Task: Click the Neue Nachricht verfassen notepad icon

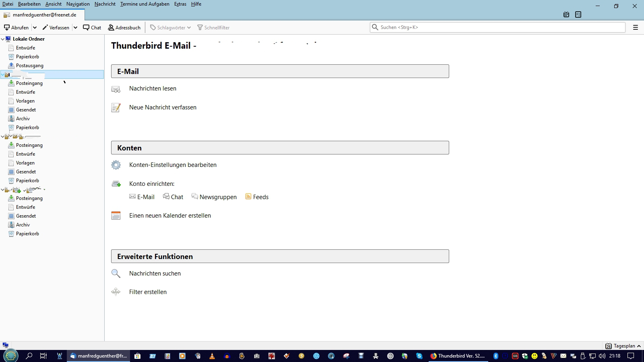Action: [116, 108]
